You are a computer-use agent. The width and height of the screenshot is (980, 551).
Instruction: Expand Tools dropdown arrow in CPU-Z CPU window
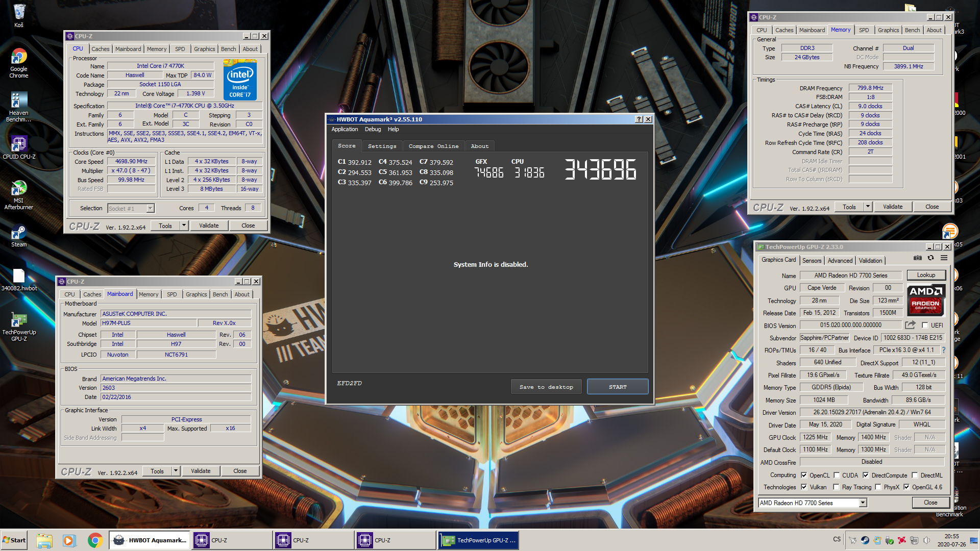(184, 226)
